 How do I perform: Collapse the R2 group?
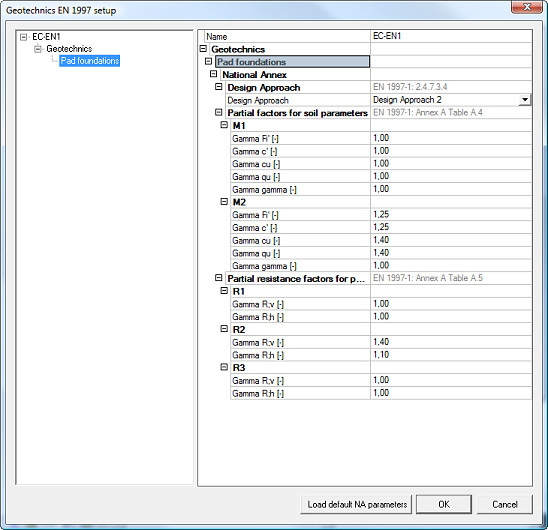pos(224,329)
